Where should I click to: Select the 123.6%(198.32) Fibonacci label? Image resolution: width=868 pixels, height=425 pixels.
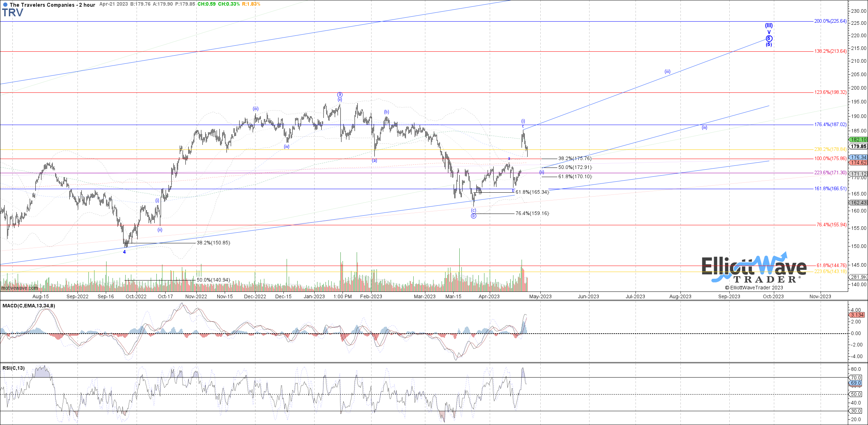(830, 92)
